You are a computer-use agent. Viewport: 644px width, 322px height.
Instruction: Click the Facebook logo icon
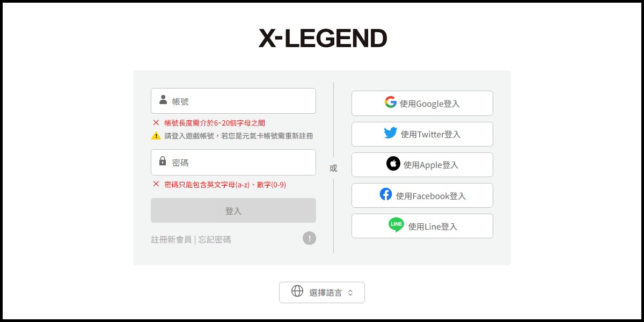pyautogui.click(x=386, y=194)
